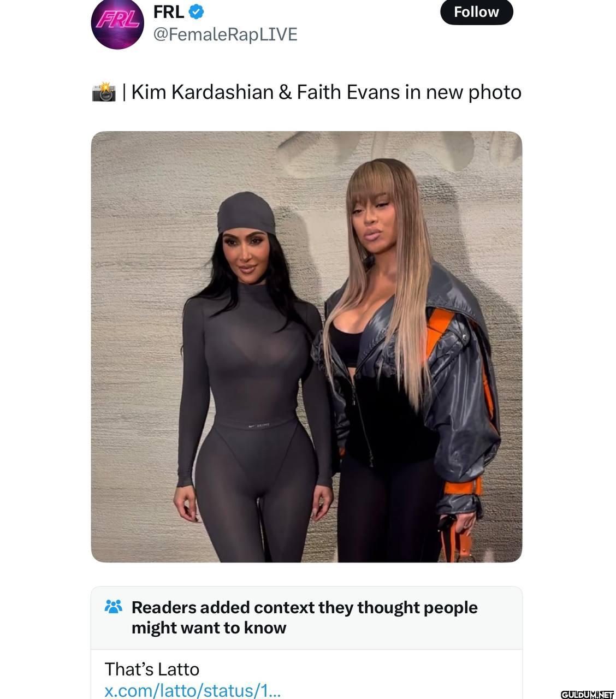Open the FRL neon profile avatar
Screen dimensions: 616x699
pos(117,24)
